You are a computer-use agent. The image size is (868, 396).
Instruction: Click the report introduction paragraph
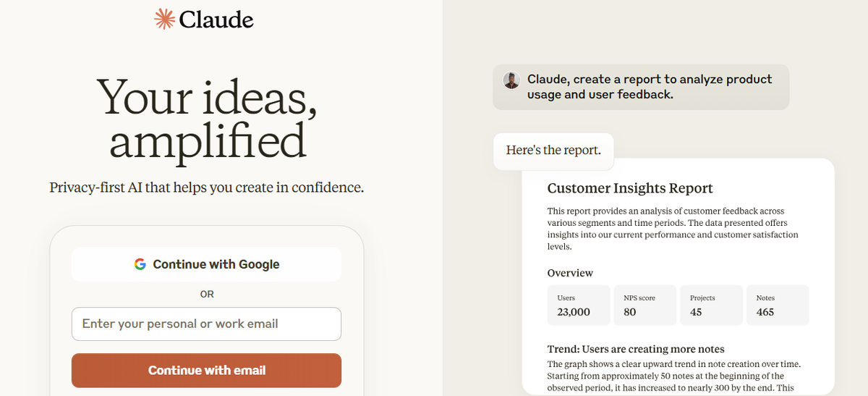point(673,229)
